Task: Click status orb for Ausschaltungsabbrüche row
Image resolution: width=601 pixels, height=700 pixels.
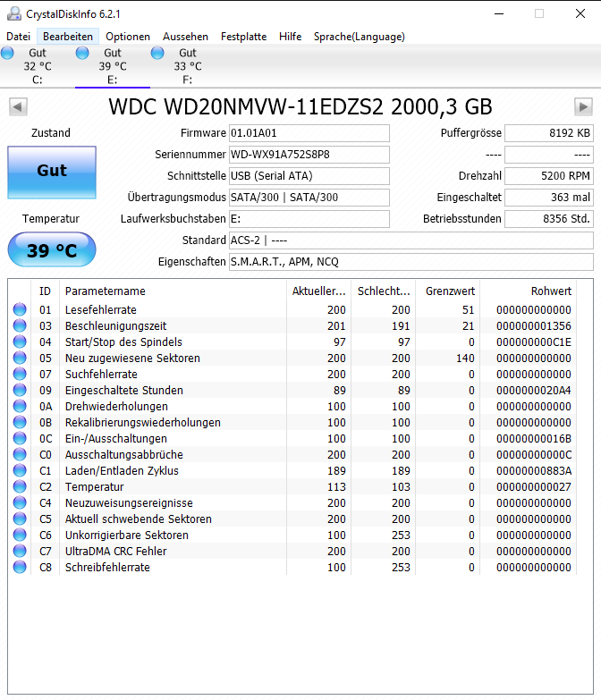Action: 20,454
